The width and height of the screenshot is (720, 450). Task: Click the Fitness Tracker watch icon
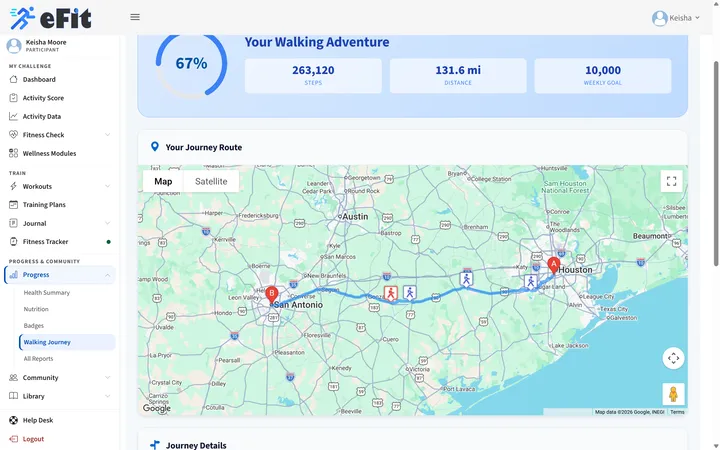(x=13, y=242)
